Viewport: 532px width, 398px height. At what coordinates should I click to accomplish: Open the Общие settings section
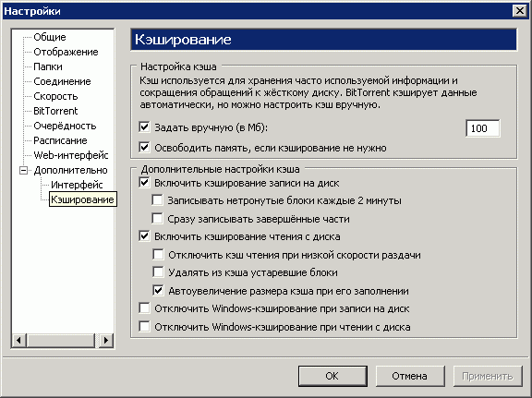pyautogui.click(x=50, y=37)
